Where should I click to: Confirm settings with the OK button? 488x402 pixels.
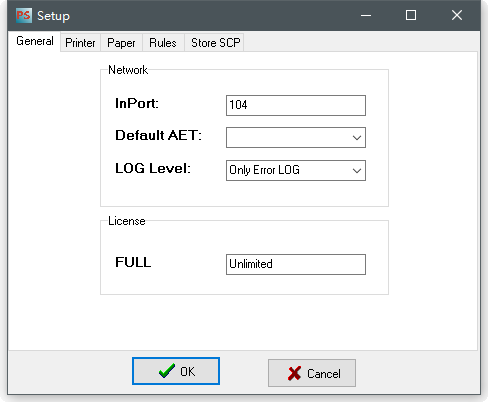click(x=176, y=371)
